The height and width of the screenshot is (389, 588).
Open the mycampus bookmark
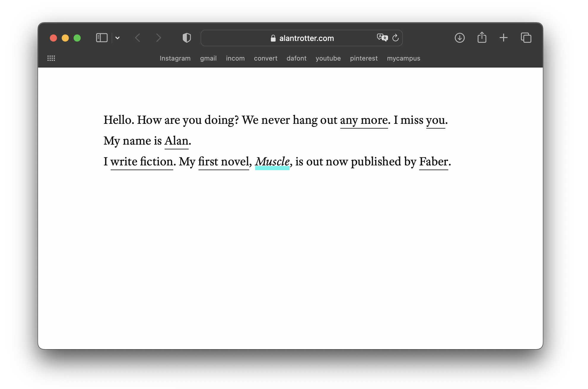click(x=403, y=58)
